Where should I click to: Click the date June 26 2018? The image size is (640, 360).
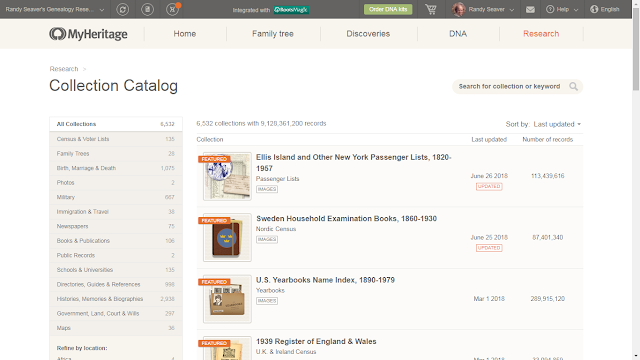click(x=489, y=176)
